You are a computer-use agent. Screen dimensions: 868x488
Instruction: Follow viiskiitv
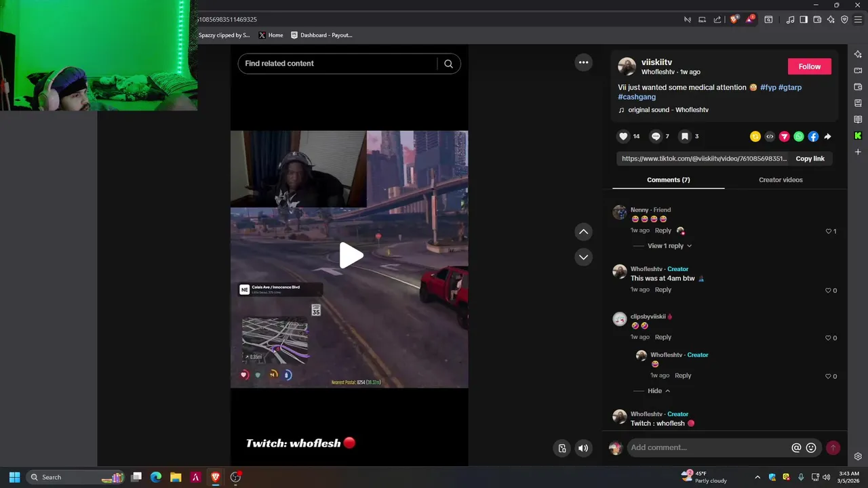coord(809,66)
